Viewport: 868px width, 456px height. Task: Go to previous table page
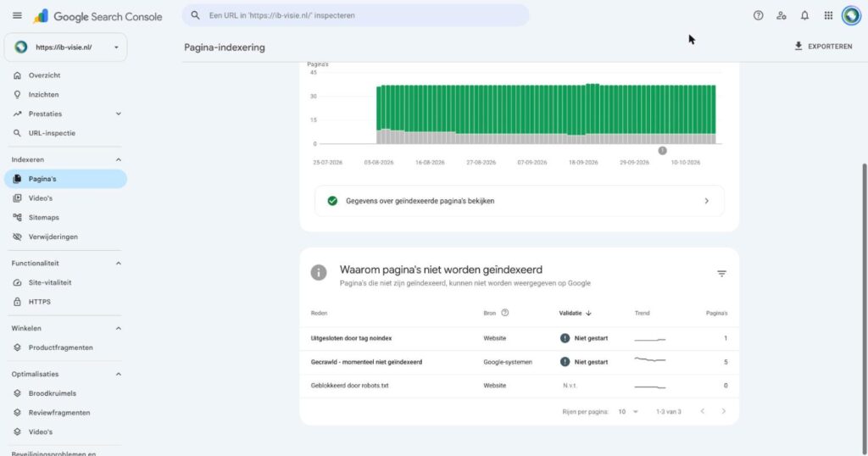pyautogui.click(x=703, y=411)
